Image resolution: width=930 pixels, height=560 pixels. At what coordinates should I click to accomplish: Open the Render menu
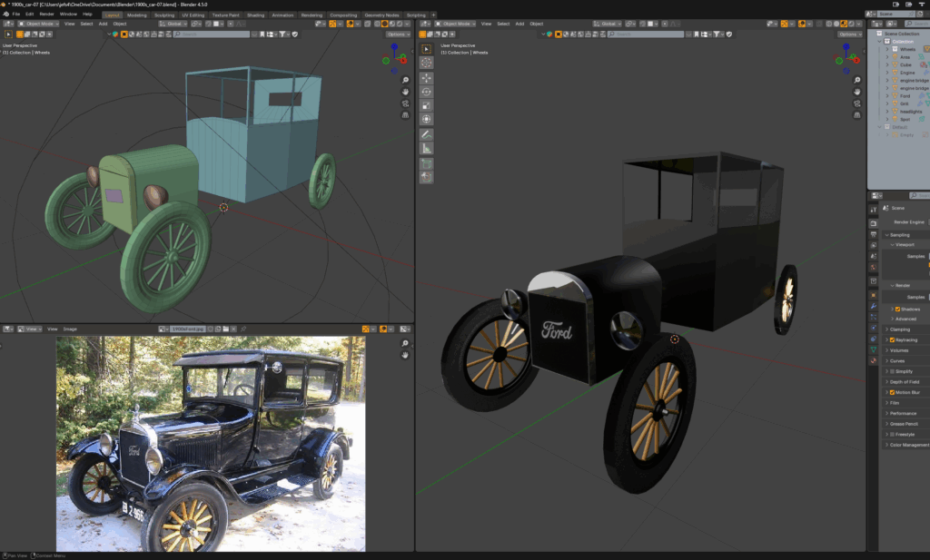(46, 15)
